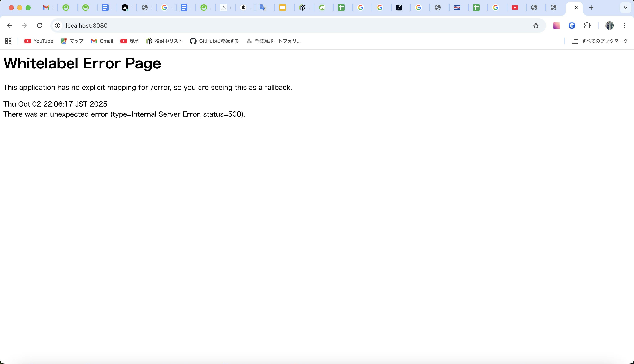Open the apps grid in bookmarks bar

click(x=8, y=41)
